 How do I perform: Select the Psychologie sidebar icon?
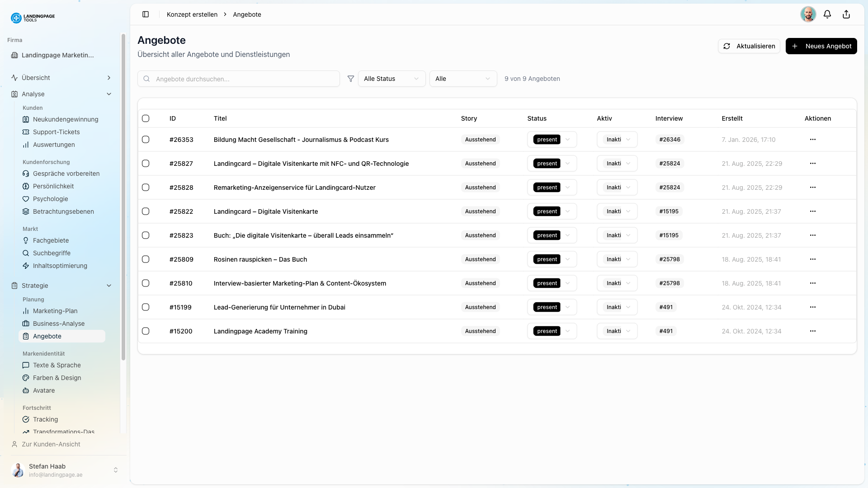pyautogui.click(x=26, y=199)
